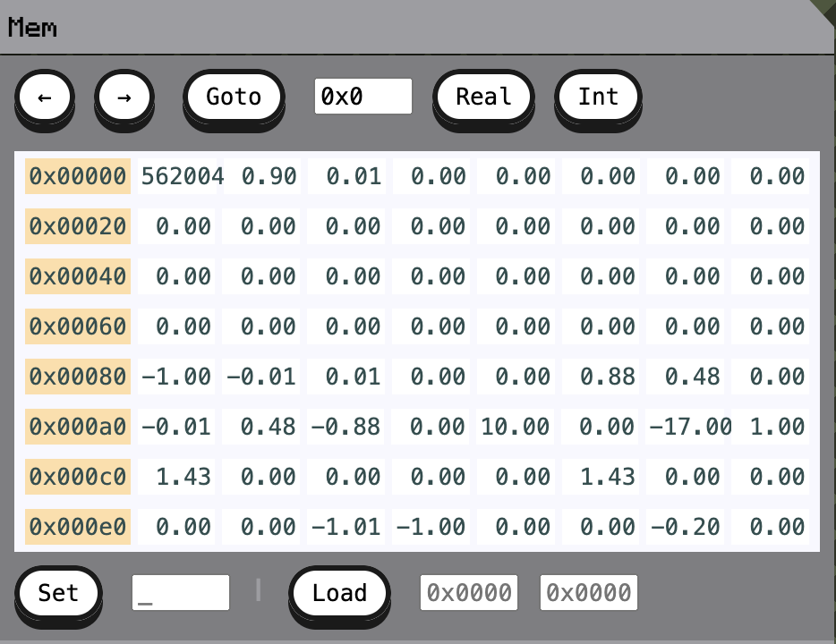Click the Mem panel title bar
The width and height of the screenshot is (836, 644).
point(403,28)
